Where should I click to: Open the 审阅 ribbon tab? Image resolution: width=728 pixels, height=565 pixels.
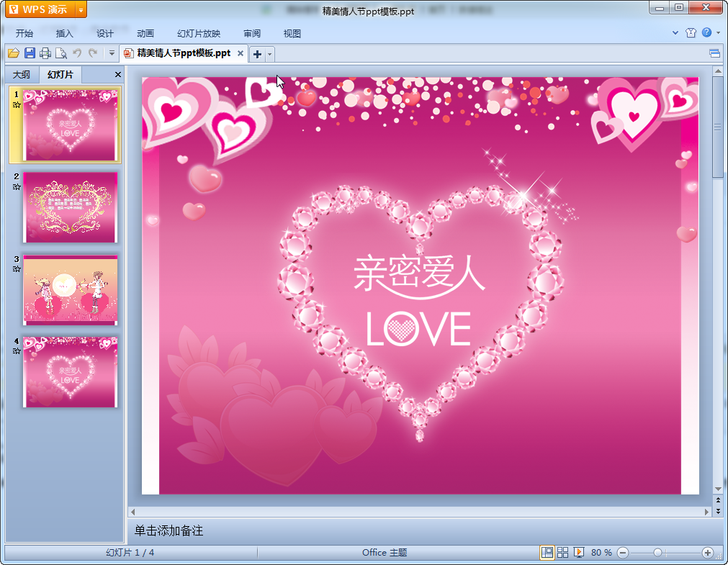[252, 33]
